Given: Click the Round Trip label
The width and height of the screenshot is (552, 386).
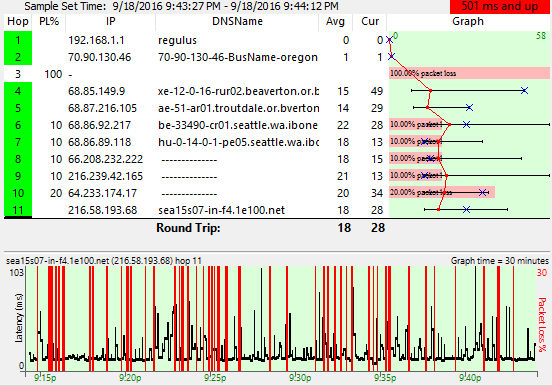Looking at the screenshot, I should click(188, 228).
